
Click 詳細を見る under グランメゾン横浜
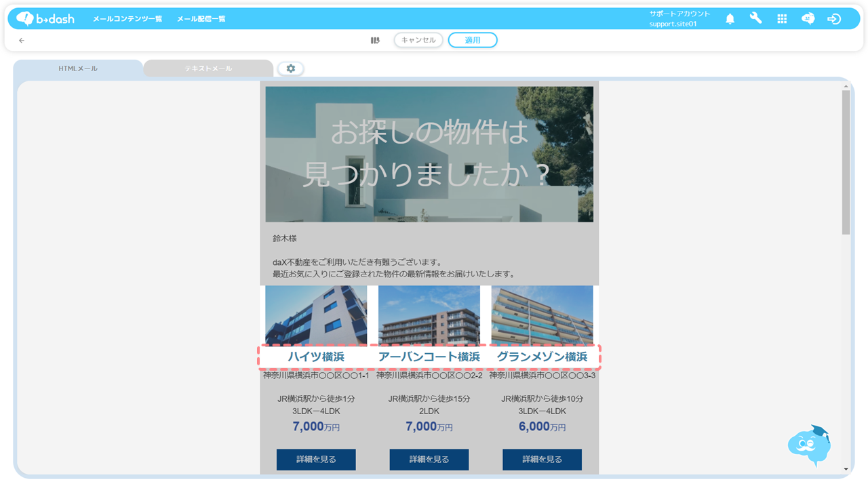pos(542,459)
